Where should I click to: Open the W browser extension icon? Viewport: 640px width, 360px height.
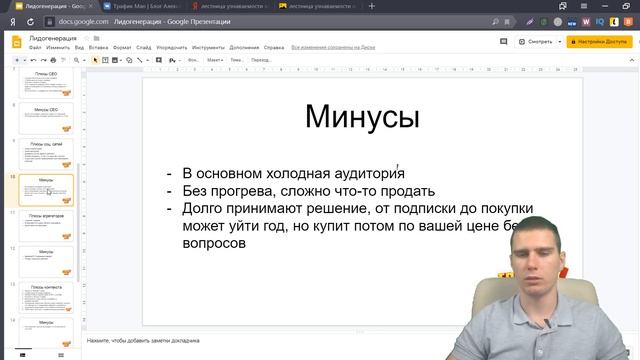[x=586, y=22]
